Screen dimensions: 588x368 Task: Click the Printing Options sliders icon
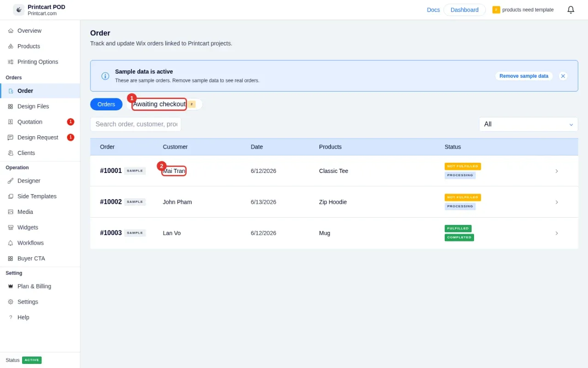(11, 62)
